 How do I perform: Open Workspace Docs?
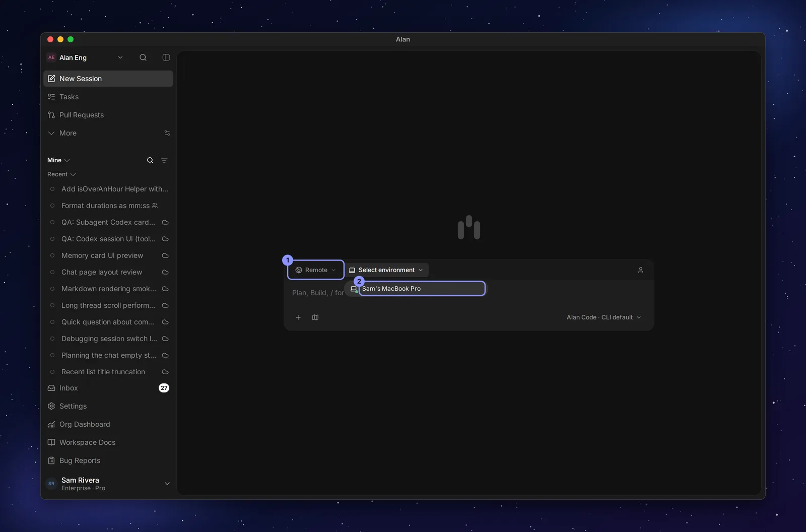pos(108,442)
